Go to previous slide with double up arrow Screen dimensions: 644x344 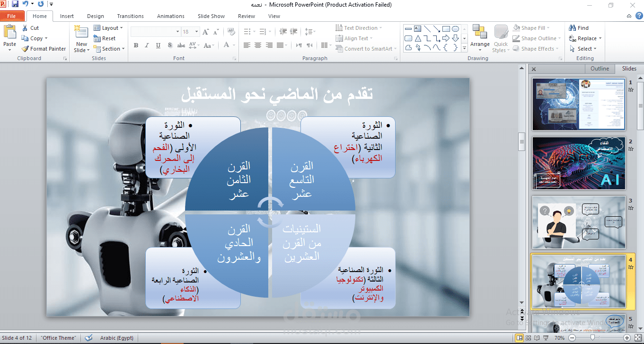pyautogui.click(x=522, y=312)
